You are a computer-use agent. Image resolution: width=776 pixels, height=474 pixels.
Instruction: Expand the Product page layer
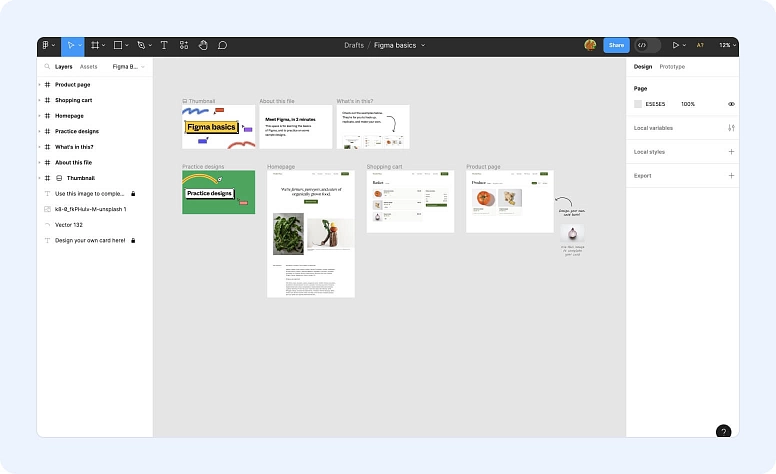coord(39,85)
